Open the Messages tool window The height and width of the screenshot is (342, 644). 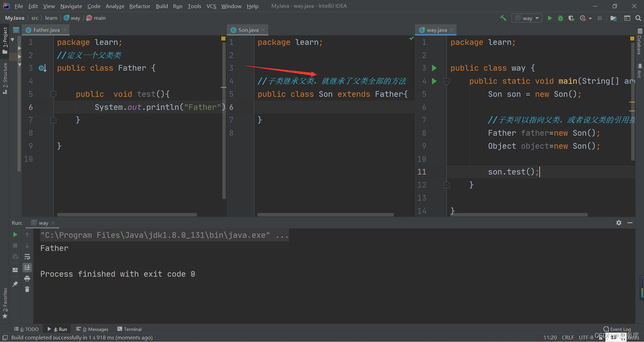pyautogui.click(x=92, y=329)
